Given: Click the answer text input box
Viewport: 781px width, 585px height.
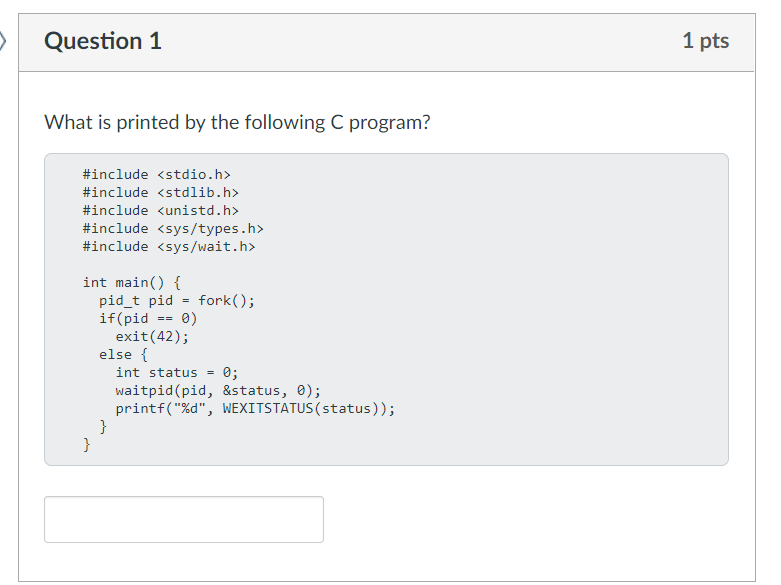Looking at the screenshot, I should click(x=184, y=519).
